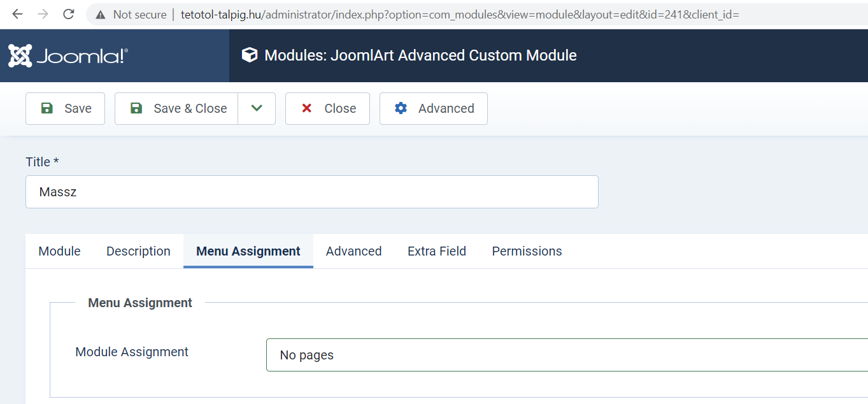Click the Not secure warning icon

click(x=101, y=15)
